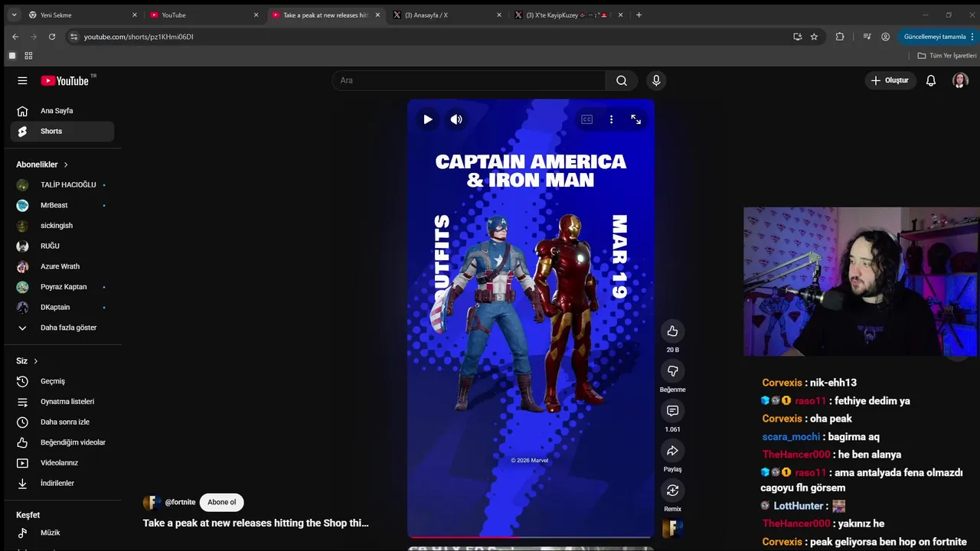
Task: Remix this Short
Action: 672,491
